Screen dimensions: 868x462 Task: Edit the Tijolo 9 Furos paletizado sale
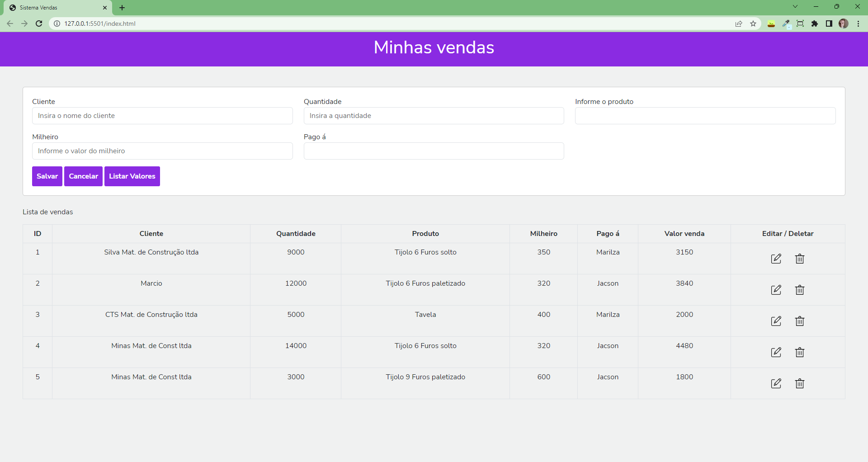[776, 383]
